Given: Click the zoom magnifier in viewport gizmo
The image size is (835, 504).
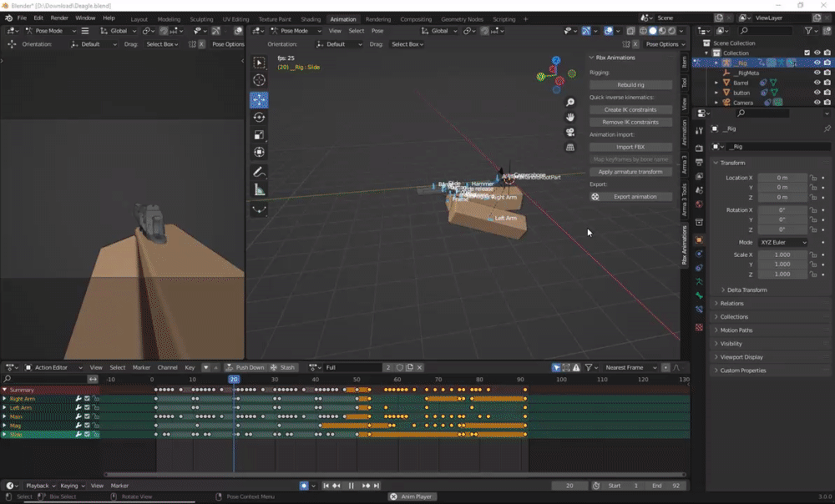Looking at the screenshot, I should pos(570,103).
